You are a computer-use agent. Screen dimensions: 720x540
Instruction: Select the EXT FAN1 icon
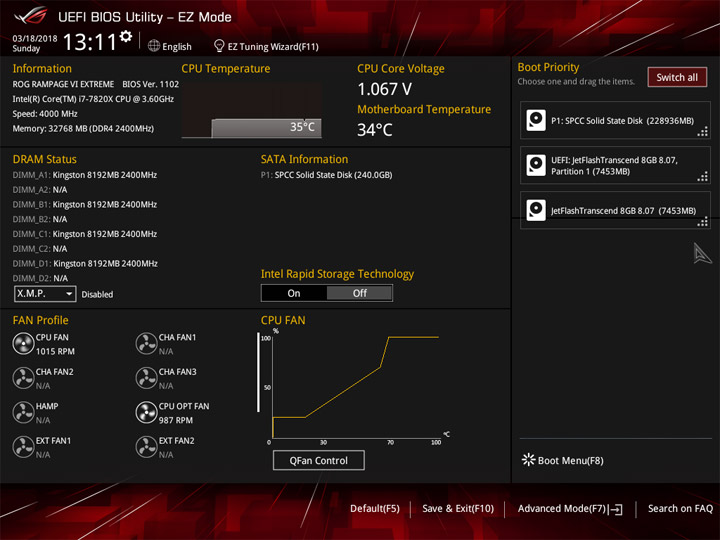tap(23, 447)
